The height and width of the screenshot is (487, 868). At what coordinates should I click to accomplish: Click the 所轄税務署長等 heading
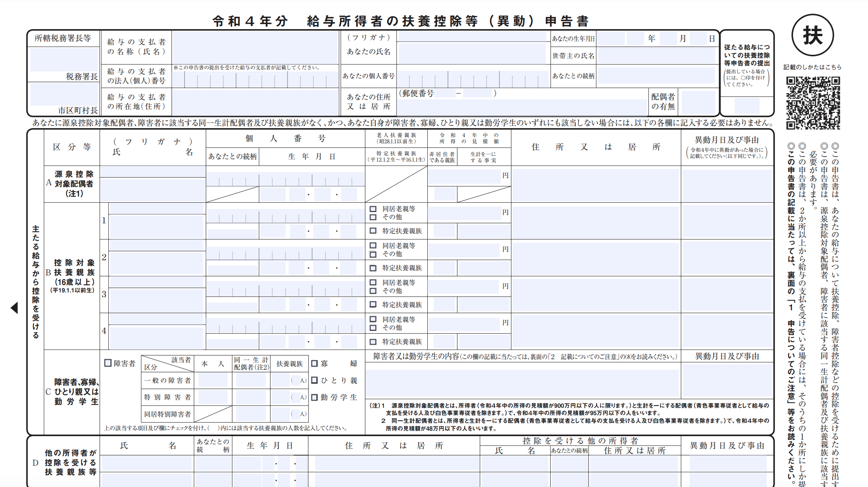point(63,38)
